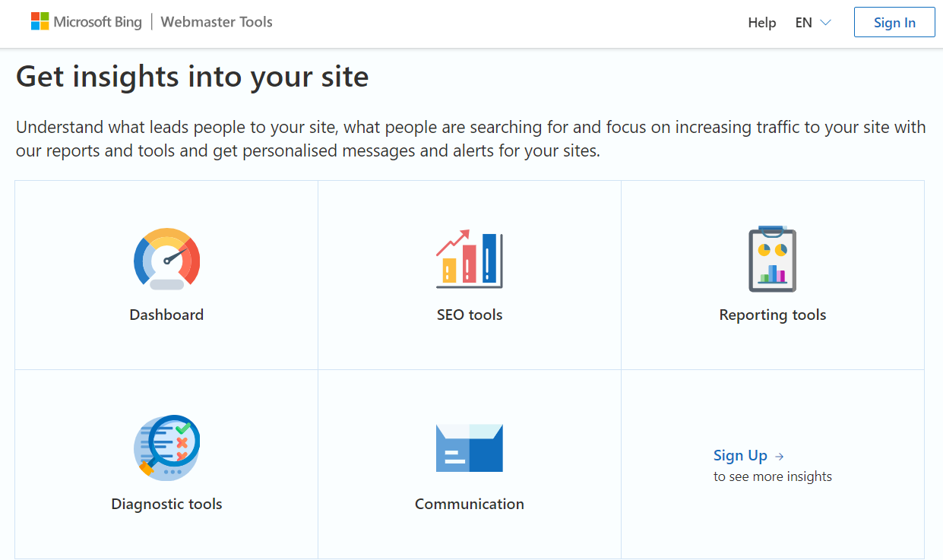
Task: Open the Help menu item
Action: pyautogui.click(x=762, y=22)
